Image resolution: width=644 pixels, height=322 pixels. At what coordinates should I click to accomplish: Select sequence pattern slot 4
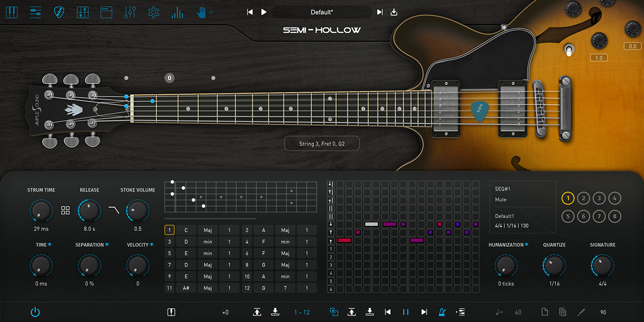click(614, 198)
